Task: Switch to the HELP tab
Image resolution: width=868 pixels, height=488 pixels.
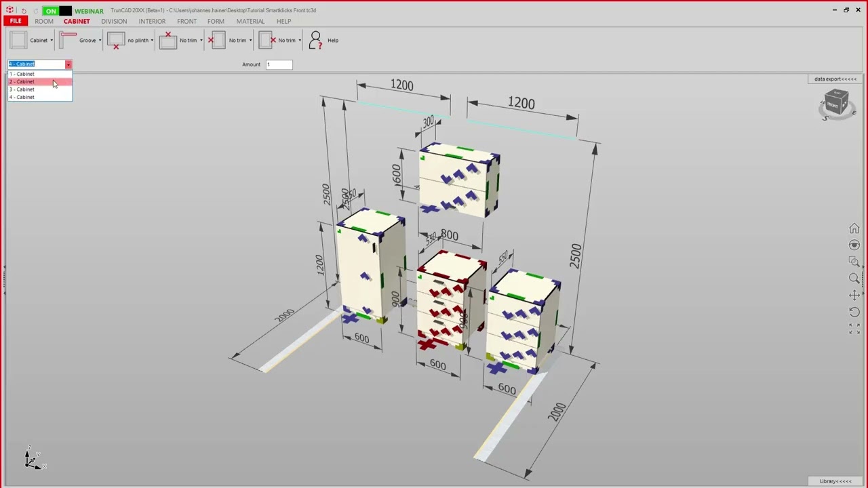Action: 283,21
